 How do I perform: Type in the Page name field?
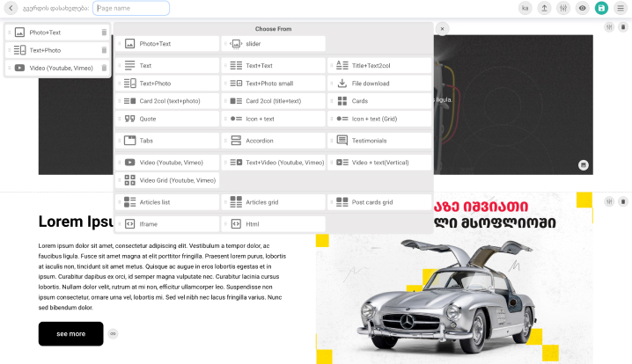[130, 8]
